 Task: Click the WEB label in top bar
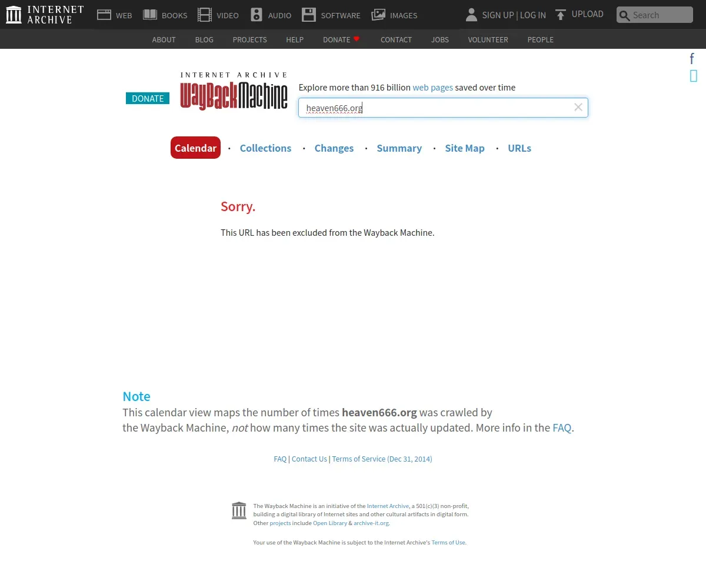point(124,16)
